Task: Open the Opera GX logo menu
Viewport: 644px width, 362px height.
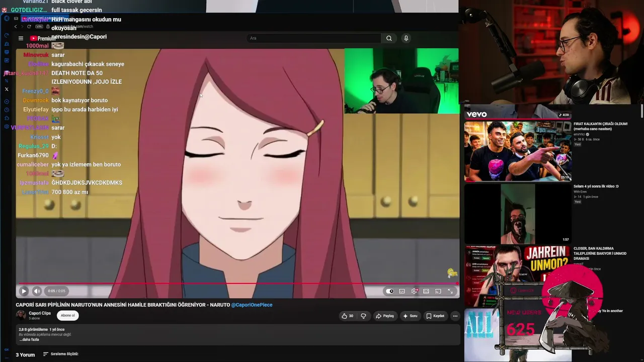Action: point(7,19)
